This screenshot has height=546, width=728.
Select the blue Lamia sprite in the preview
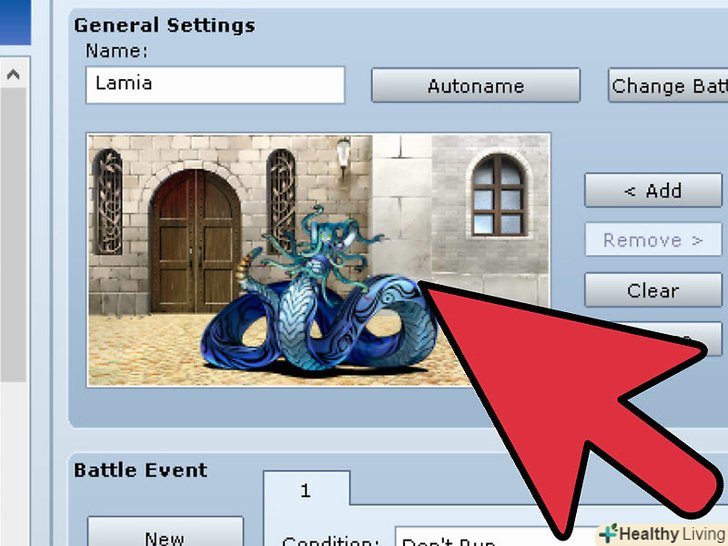coord(318,292)
